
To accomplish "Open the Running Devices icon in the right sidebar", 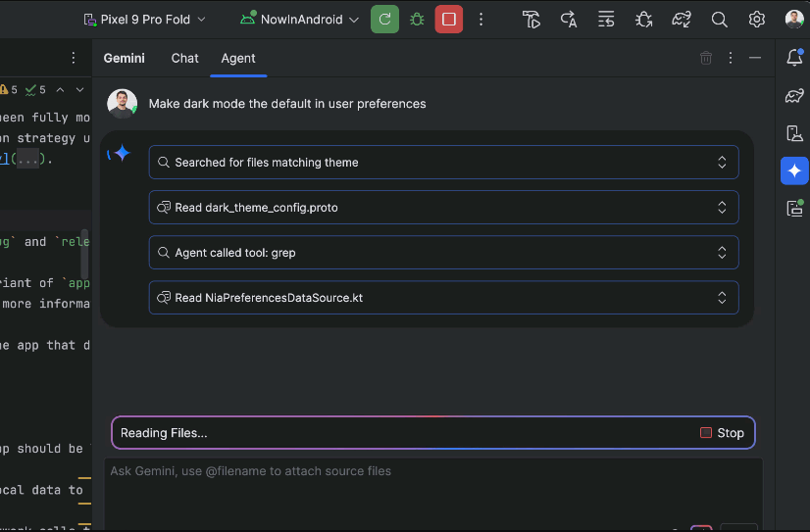I will coord(794,208).
